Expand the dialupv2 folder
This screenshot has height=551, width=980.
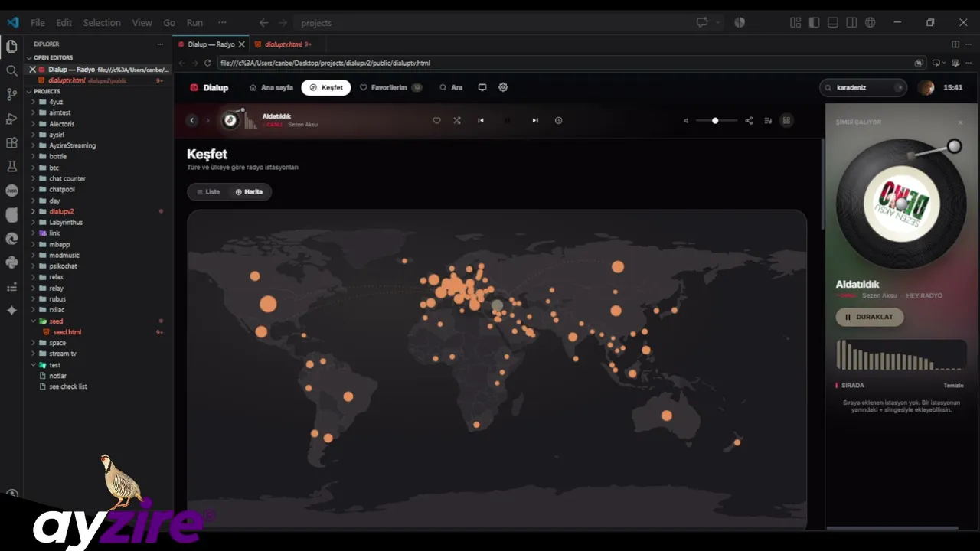click(98, 211)
